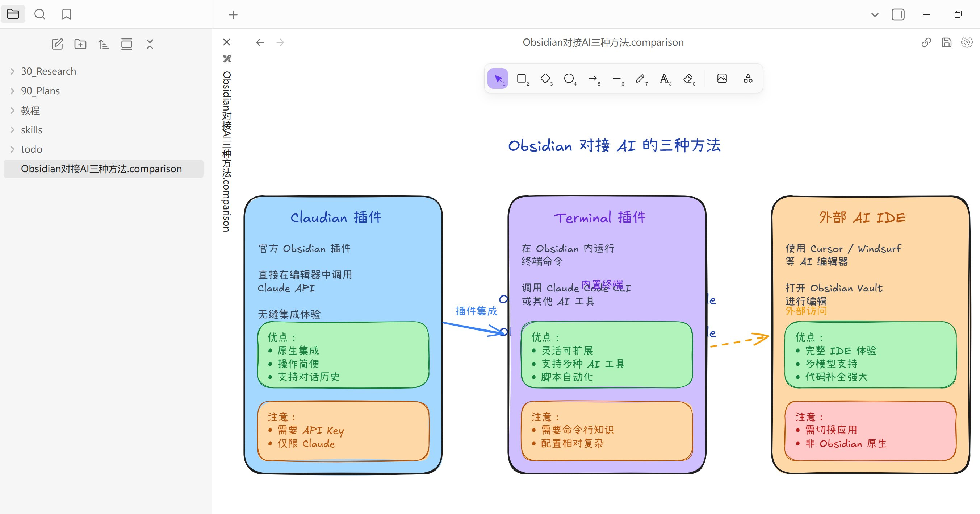The height and width of the screenshot is (514, 980).
Task: Select the Rectangle shape tool
Action: coord(522,78)
